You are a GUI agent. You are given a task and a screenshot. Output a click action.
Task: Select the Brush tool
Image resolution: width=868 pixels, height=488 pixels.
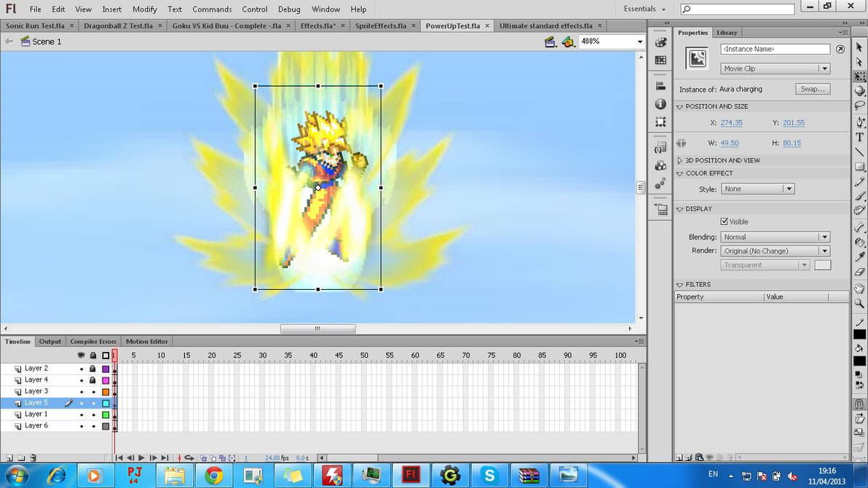[x=859, y=196]
